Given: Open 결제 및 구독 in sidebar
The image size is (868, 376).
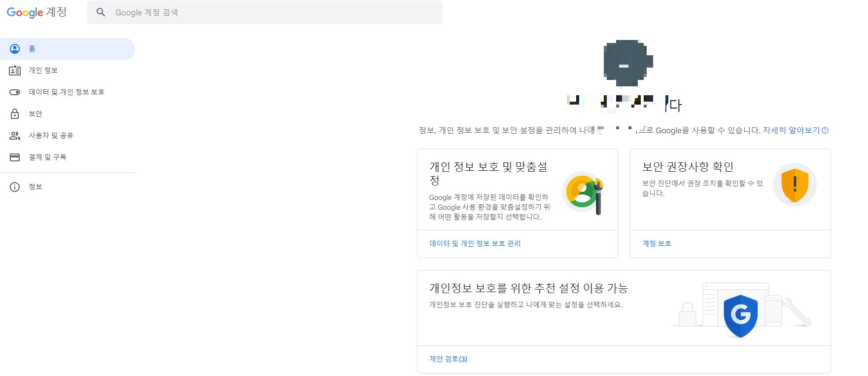Looking at the screenshot, I should click(68, 157).
